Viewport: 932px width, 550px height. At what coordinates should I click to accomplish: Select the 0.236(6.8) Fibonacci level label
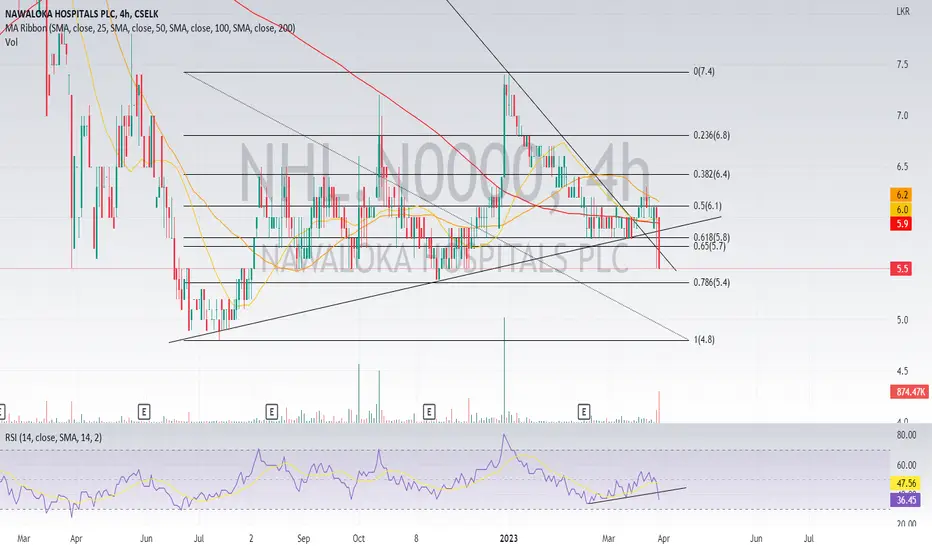point(711,135)
